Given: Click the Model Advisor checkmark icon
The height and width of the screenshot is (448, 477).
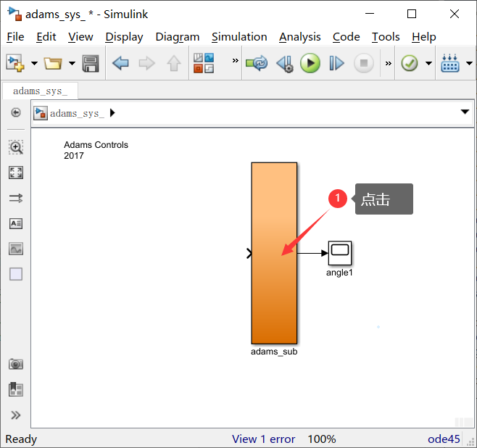Looking at the screenshot, I should pos(409,63).
